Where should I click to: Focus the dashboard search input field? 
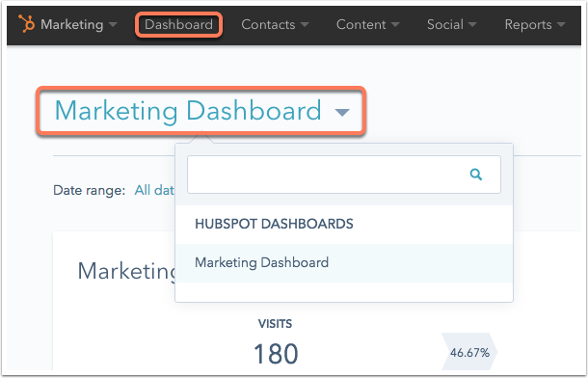344,175
